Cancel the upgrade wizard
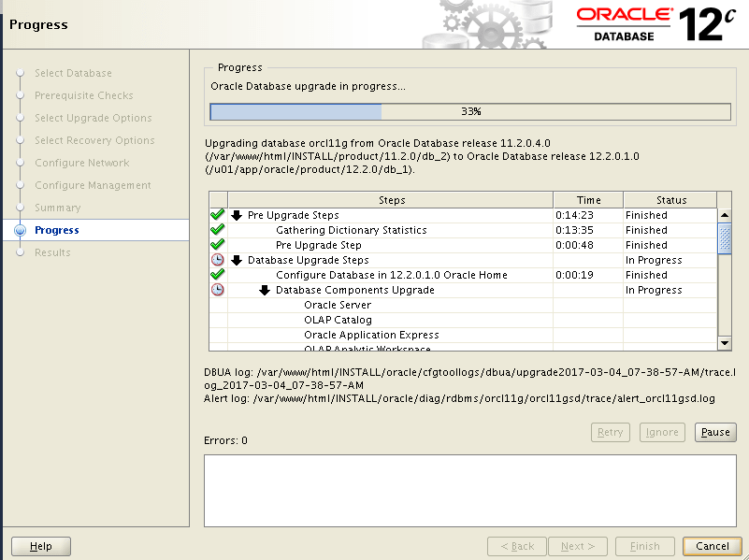Viewport: 749px width, 560px height. (713, 546)
